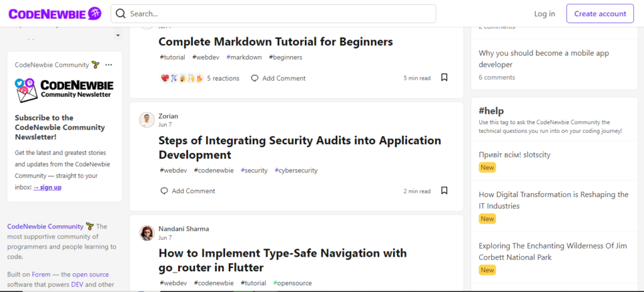The height and width of the screenshot is (292, 644).
Task: Click the reaction emojis on Markdown Tutorial post
Action: pos(182,78)
